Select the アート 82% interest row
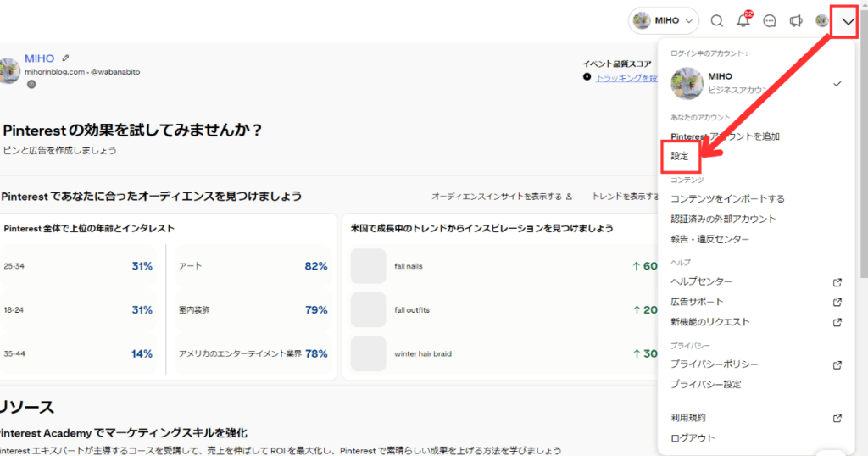 tap(253, 266)
